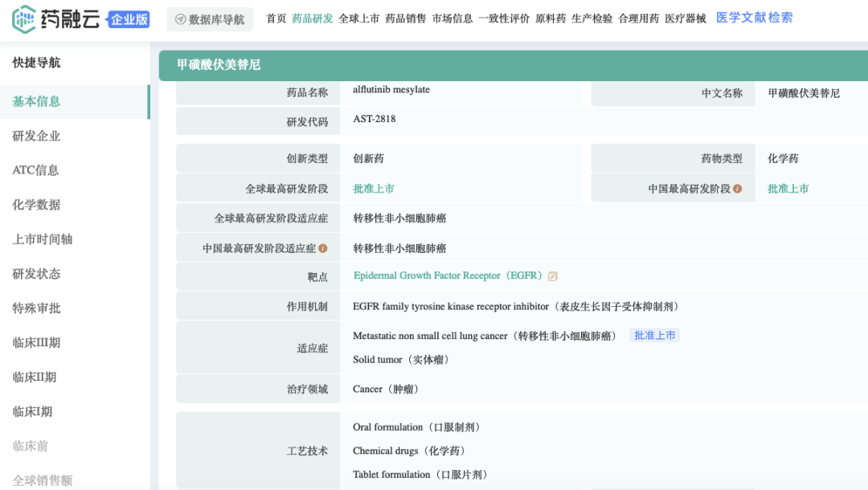Viewport: 868px width, 490px height.
Task: Click Oral formulation（口服制剂）text
Action: coord(419,427)
